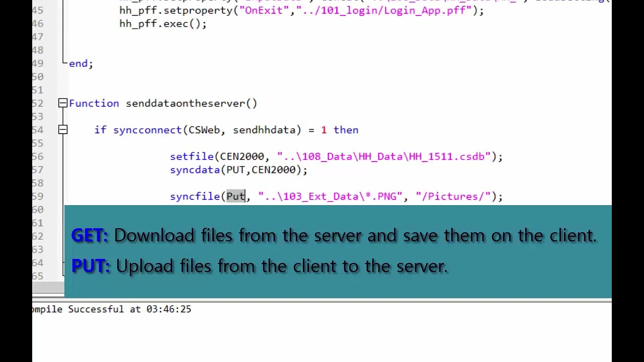Collapse the senddataontheserver function fold marker
The image size is (644, 362).
(63, 104)
